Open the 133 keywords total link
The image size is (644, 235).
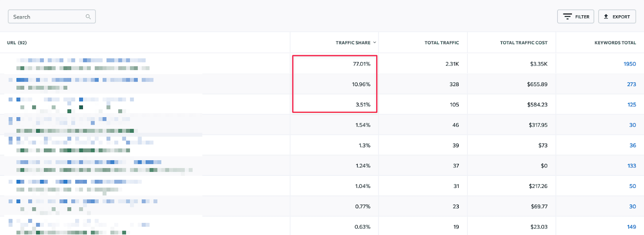pos(632,166)
